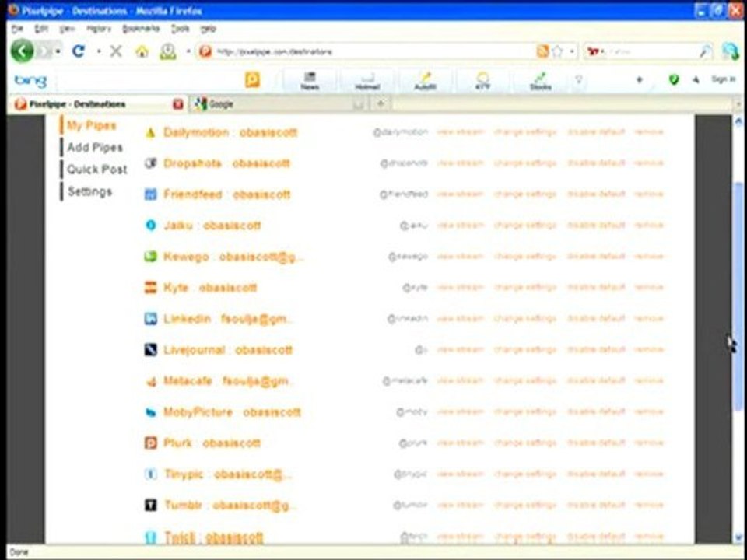Click the Kewego pipe icon
Viewport: 747px width, 560px height.
tap(150, 257)
